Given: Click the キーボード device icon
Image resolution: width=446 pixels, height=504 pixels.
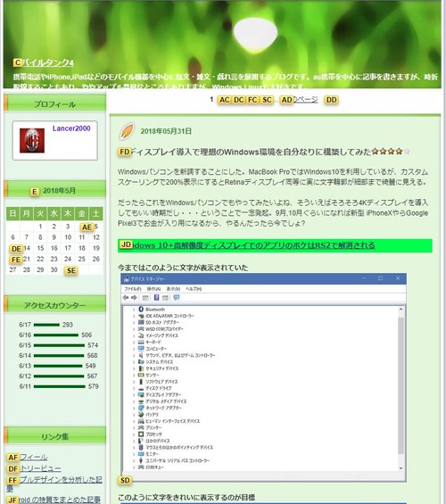Looking at the screenshot, I should (x=141, y=342).
